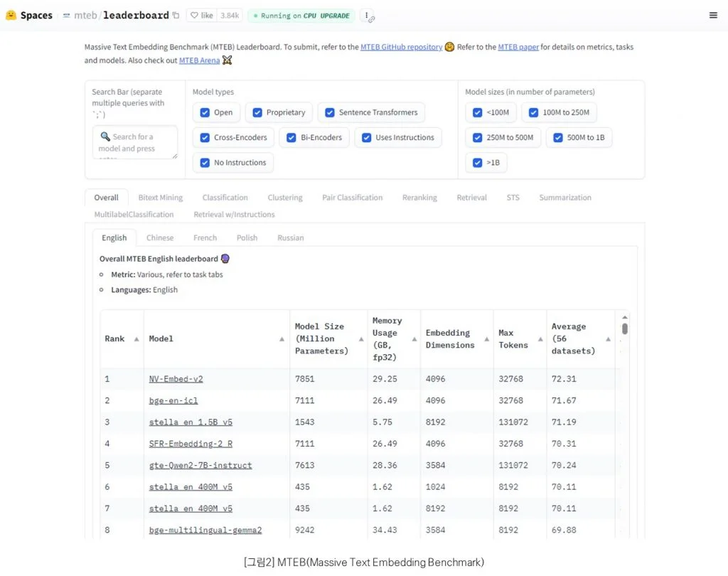Open the hamburger menu at top right
This screenshot has width=728, height=576.
pyautogui.click(x=713, y=16)
